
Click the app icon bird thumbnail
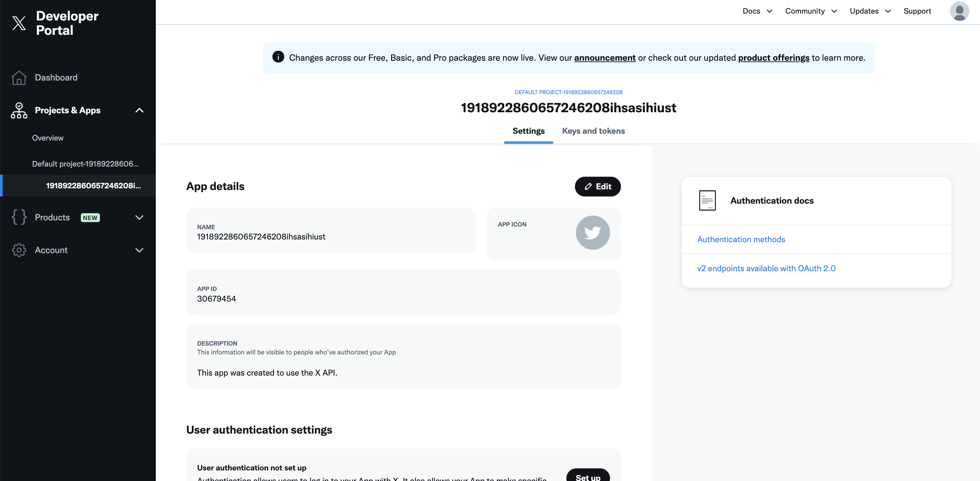[592, 233]
